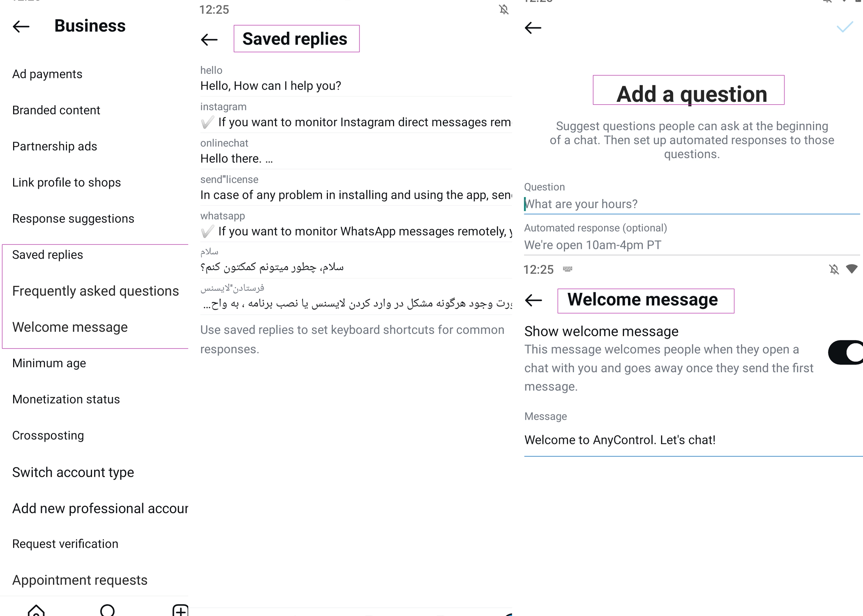Open the Frequently asked questions section
Viewport: 863px width, 616px height.
pyautogui.click(x=96, y=290)
